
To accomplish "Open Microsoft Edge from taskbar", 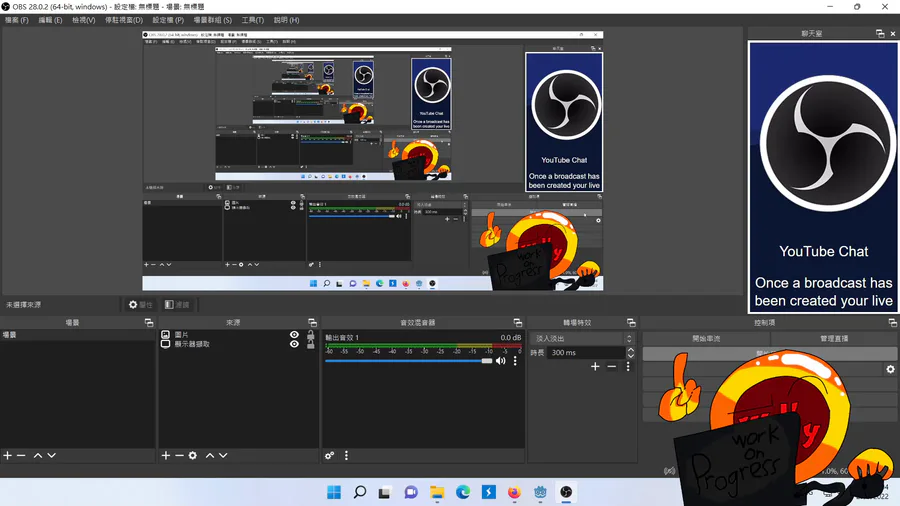I will click(x=463, y=492).
